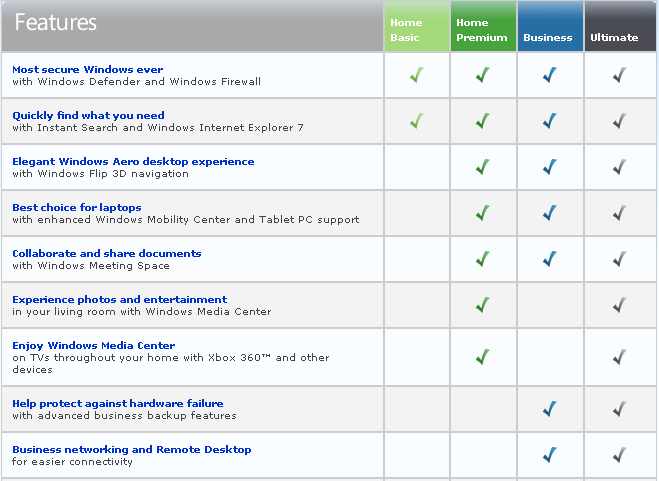
Task: Click text mentioning Xbox 360 and other devices
Action: click(171, 364)
